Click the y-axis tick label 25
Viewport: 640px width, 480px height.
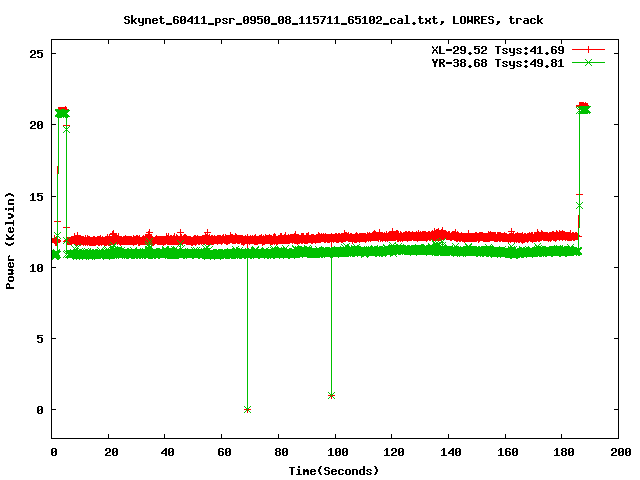(x=36, y=54)
